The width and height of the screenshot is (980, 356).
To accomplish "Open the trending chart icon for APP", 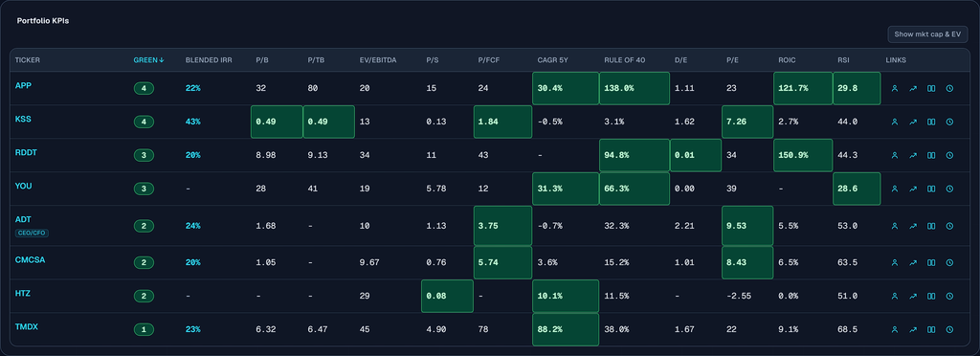I will 912,89.
